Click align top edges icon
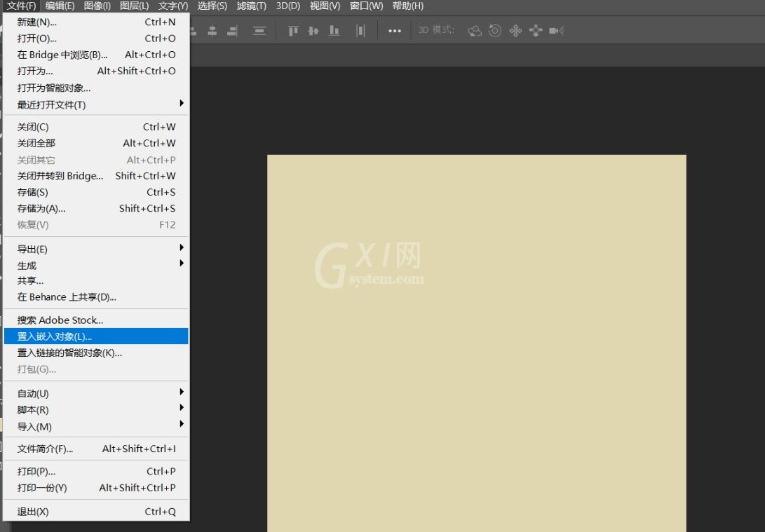The image size is (765, 532). tap(292, 31)
